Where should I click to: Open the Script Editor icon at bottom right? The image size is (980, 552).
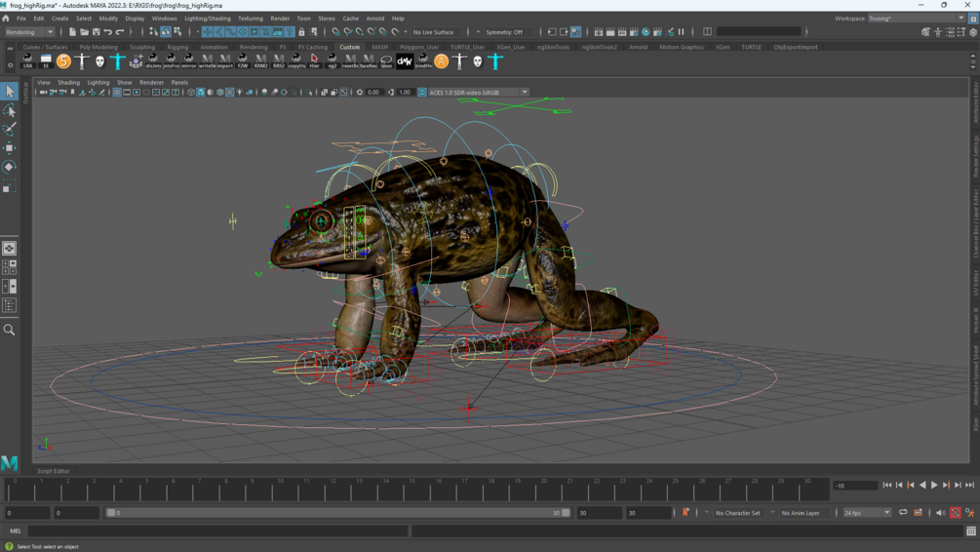[x=970, y=531]
